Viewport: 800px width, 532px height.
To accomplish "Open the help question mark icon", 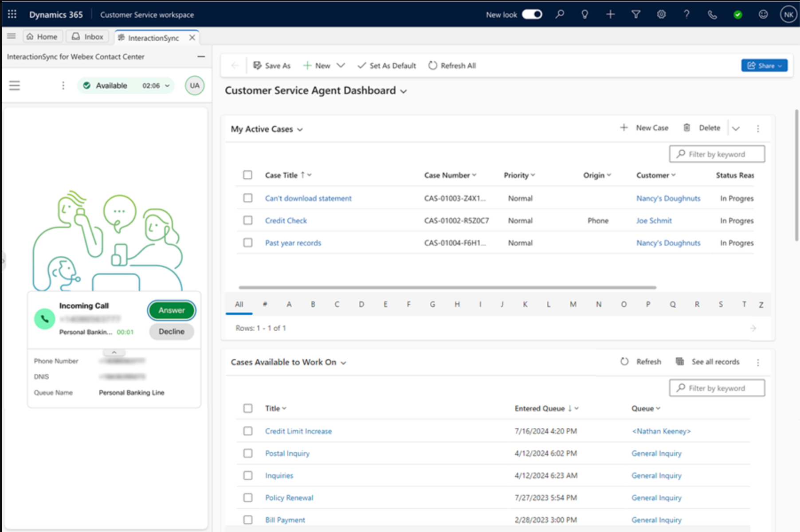I will (686, 14).
